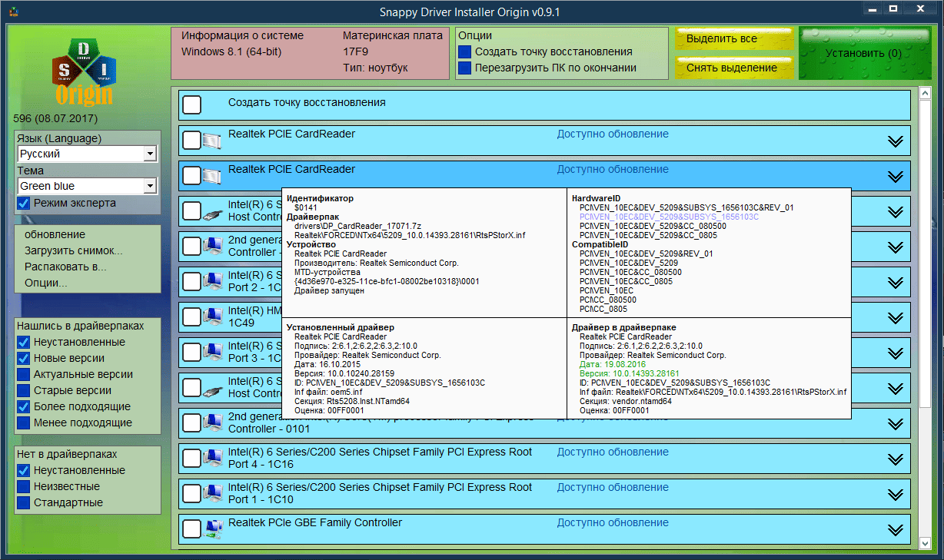
Task: Expand the Realtek PCIe GBE Family Controller chevron
Action: tap(895, 530)
